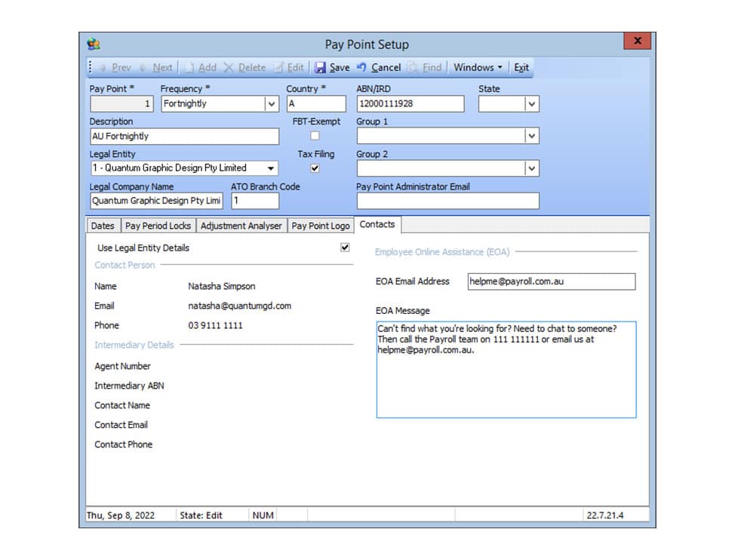Image resolution: width=735 pixels, height=560 pixels.
Task: Switch to the Pay Period Locks tab
Action: pos(158,226)
